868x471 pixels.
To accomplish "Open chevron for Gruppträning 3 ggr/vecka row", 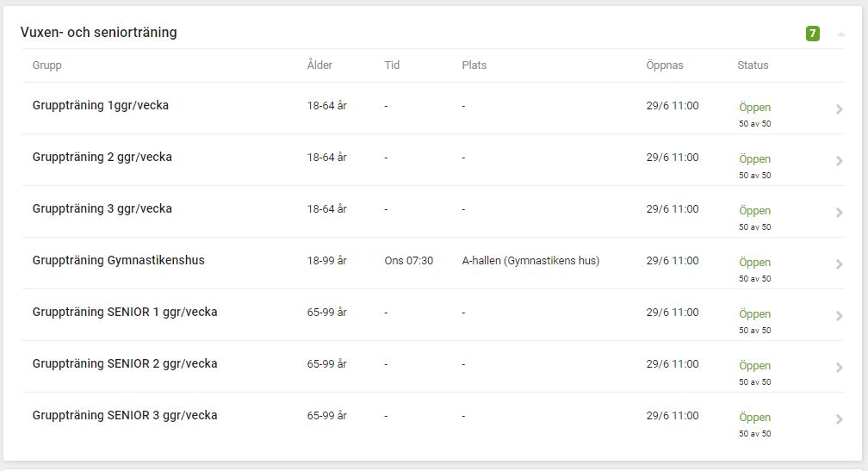I will (840, 213).
